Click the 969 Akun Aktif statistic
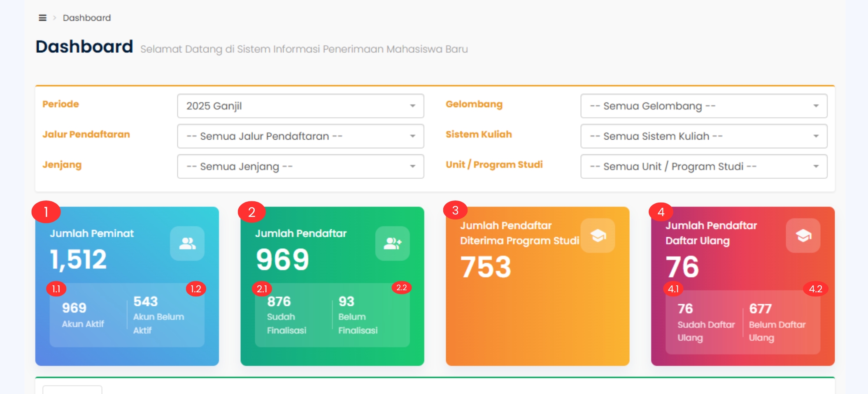 click(x=83, y=315)
